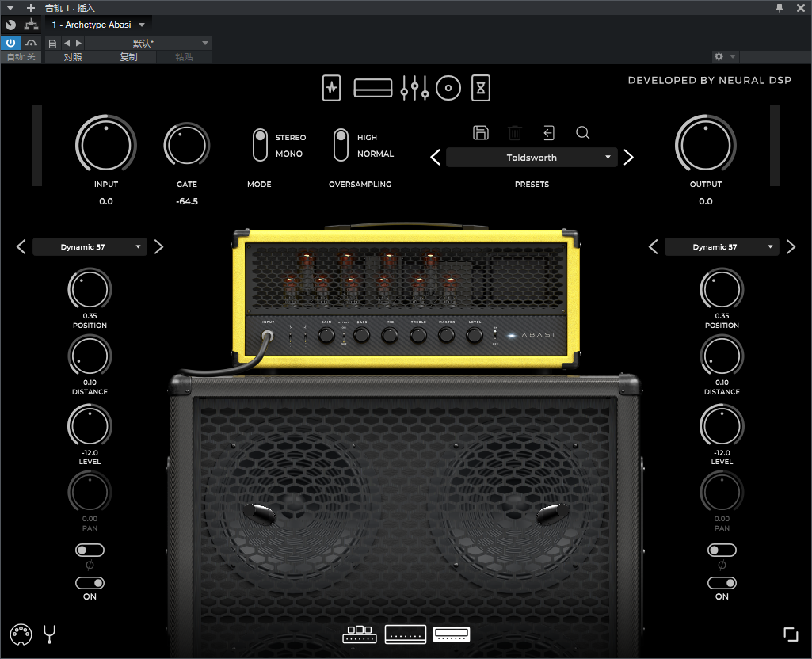
Task: Click the 复制 copy button
Action: tap(128, 57)
